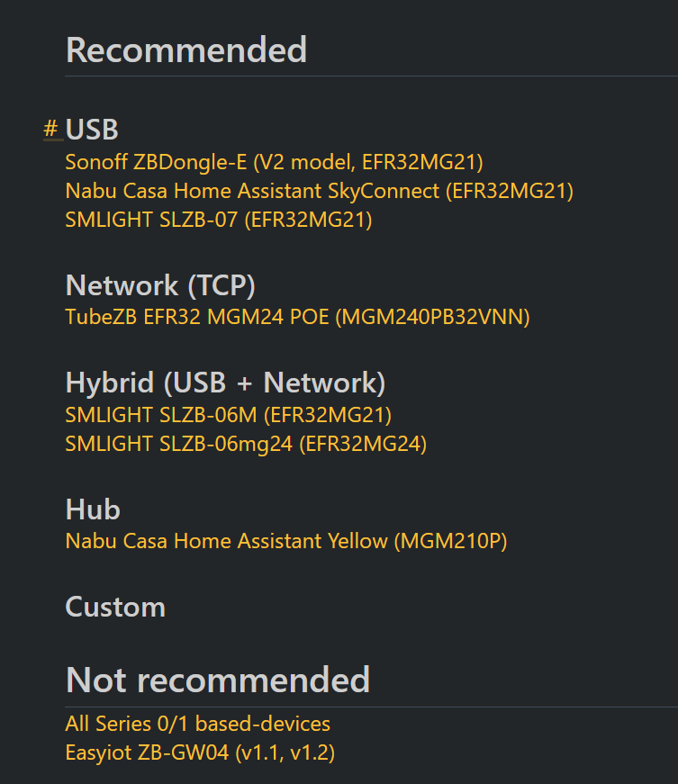Open the Sonoff ZBDongle-E link
This screenshot has height=784, width=678.
point(274,162)
